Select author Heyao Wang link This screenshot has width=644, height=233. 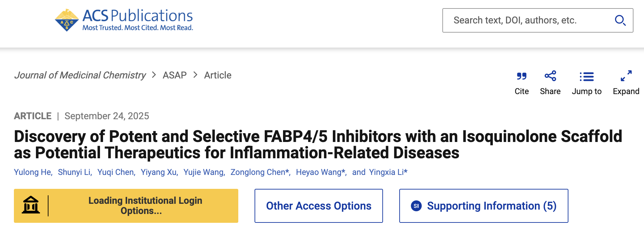pyautogui.click(x=319, y=172)
